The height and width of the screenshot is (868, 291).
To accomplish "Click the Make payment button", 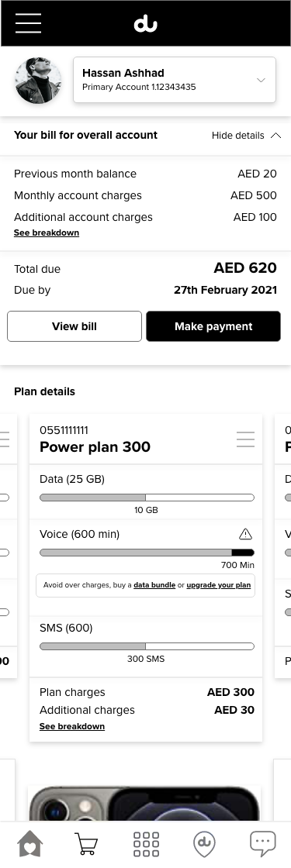I will click(x=213, y=326).
